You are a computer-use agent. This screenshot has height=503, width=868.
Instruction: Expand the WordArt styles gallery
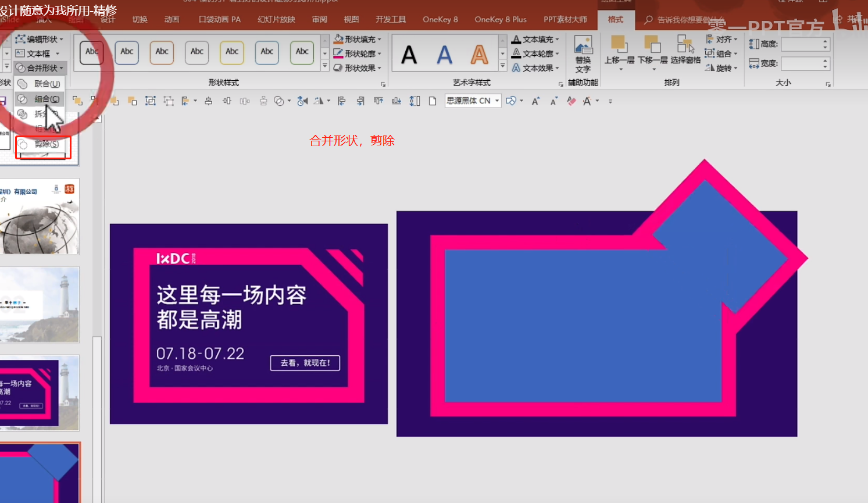(503, 67)
